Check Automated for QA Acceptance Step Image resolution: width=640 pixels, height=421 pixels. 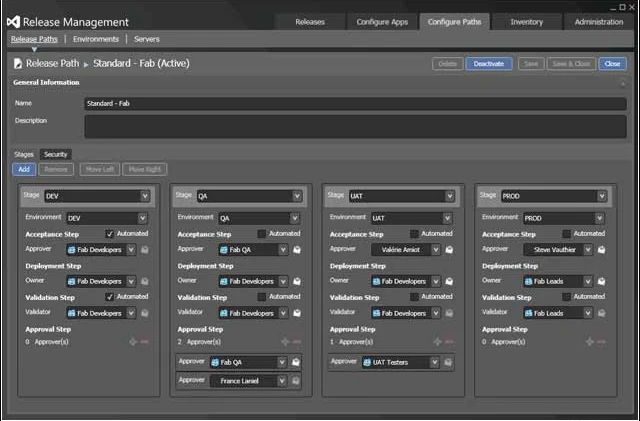pos(261,234)
